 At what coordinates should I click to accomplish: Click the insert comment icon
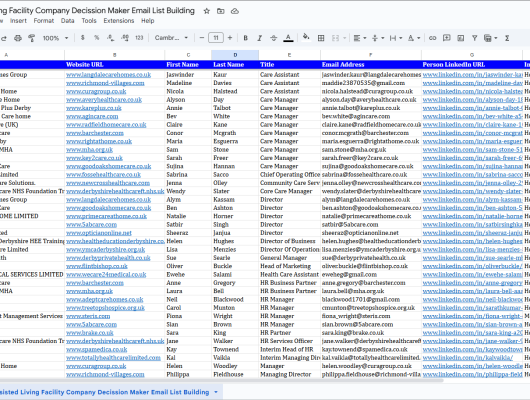(447, 38)
